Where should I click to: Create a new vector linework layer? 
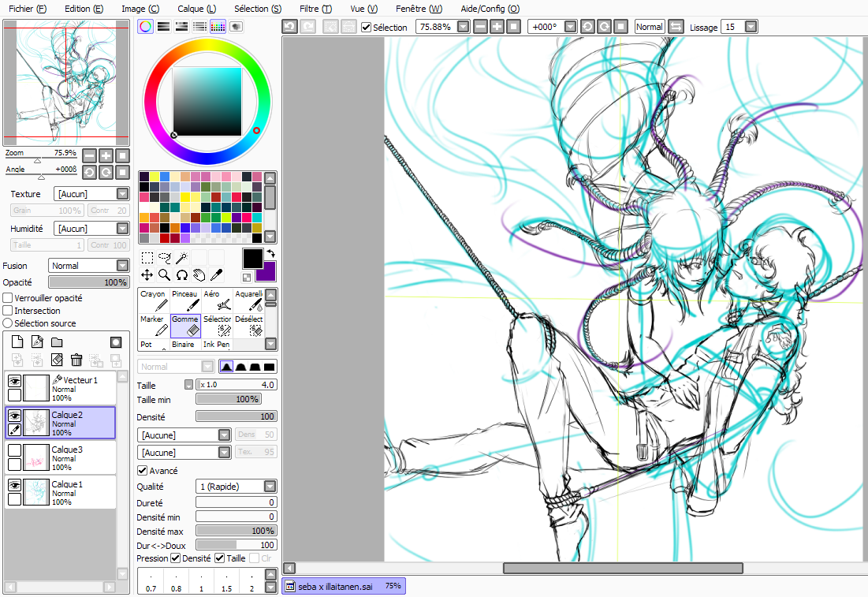click(x=37, y=341)
